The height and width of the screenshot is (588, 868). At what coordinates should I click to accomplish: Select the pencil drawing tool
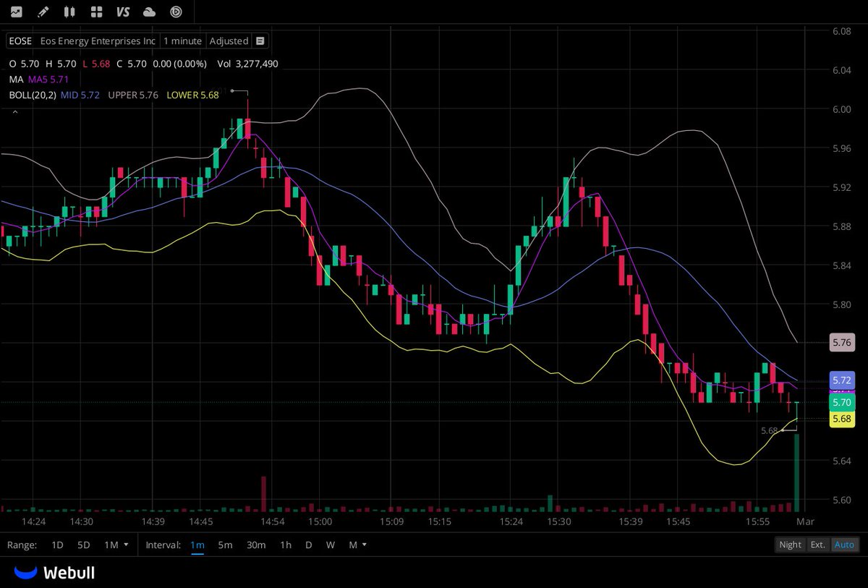[x=43, y=12]
